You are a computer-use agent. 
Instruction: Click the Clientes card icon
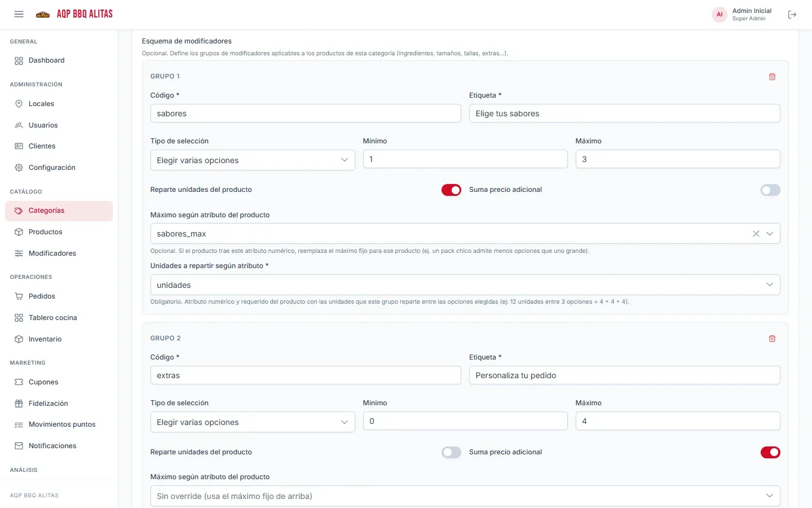tap(19, 146)
